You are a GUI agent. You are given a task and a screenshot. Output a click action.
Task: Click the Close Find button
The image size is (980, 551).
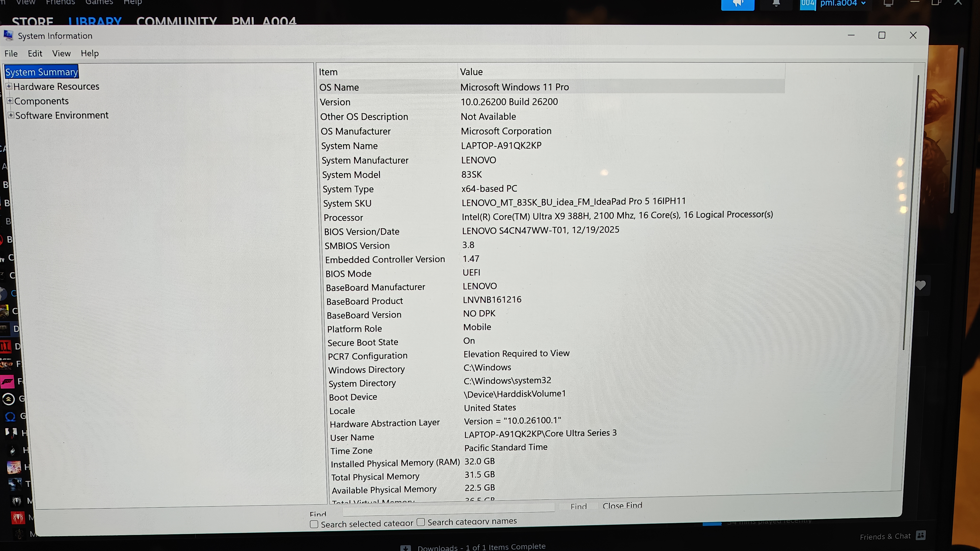[x=622, y=506]
